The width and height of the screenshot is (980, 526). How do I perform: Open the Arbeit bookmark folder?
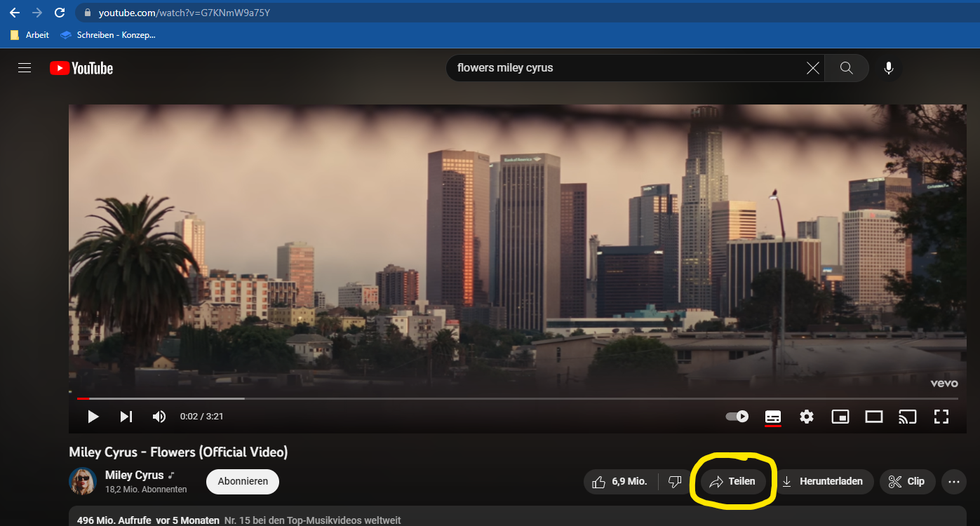point(29,34)
